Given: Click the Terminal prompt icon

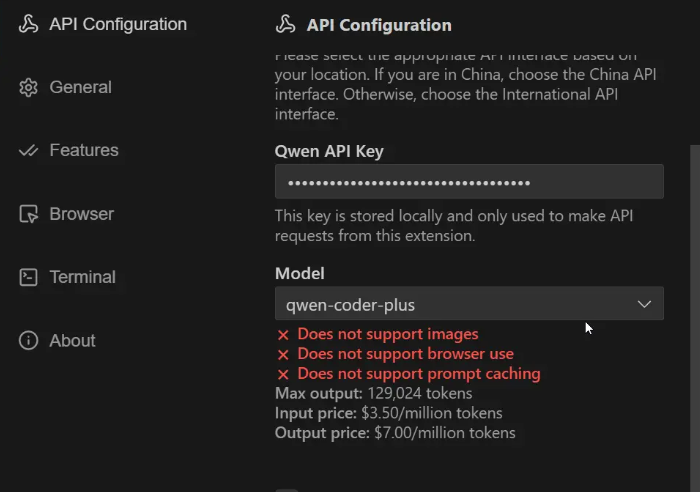Looking at the screenshot, I should coord(29,277).
